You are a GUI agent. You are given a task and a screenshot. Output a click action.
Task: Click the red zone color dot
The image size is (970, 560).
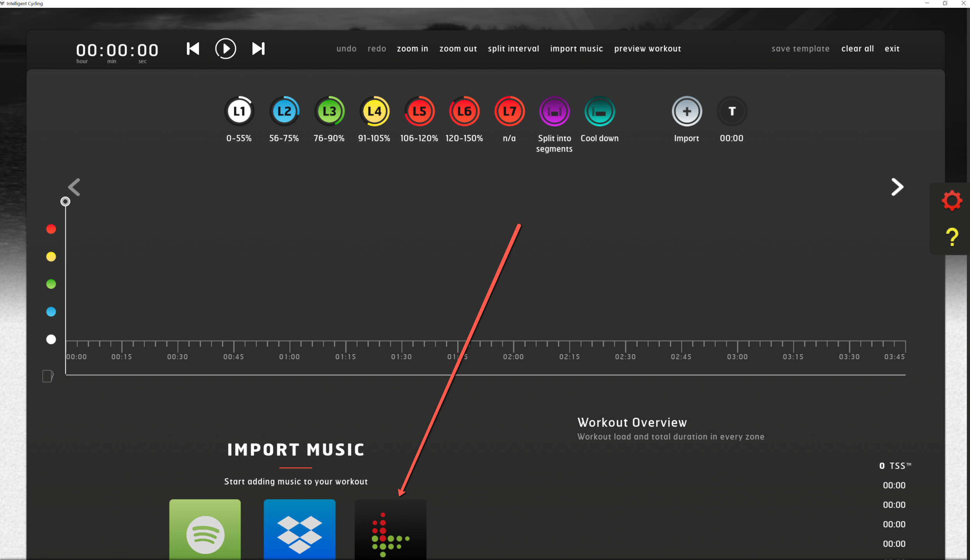(51, 229)
